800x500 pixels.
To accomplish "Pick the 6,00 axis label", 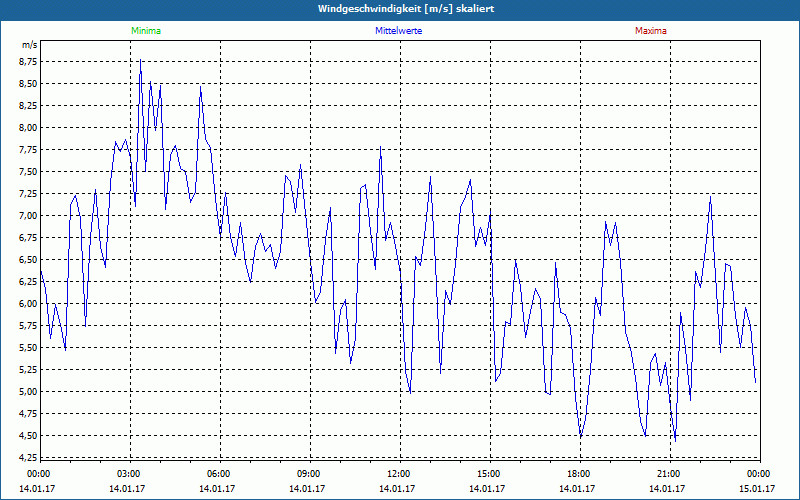I will point(29,304).
